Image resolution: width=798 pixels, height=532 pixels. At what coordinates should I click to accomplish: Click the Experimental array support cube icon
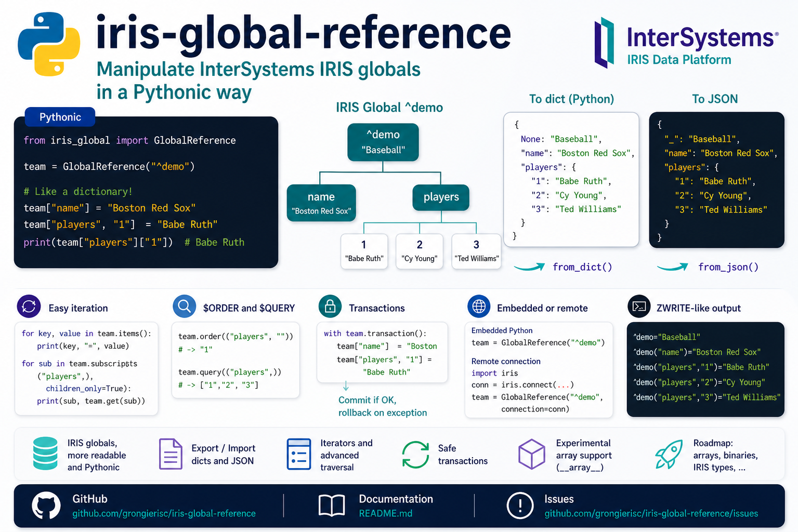[532, 454]
